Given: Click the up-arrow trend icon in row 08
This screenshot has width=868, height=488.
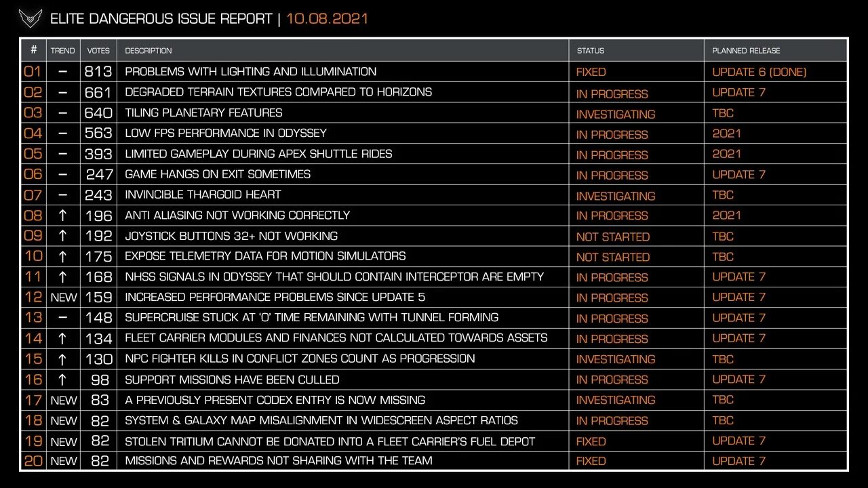Looking at the screenshot, I should 63,216.
